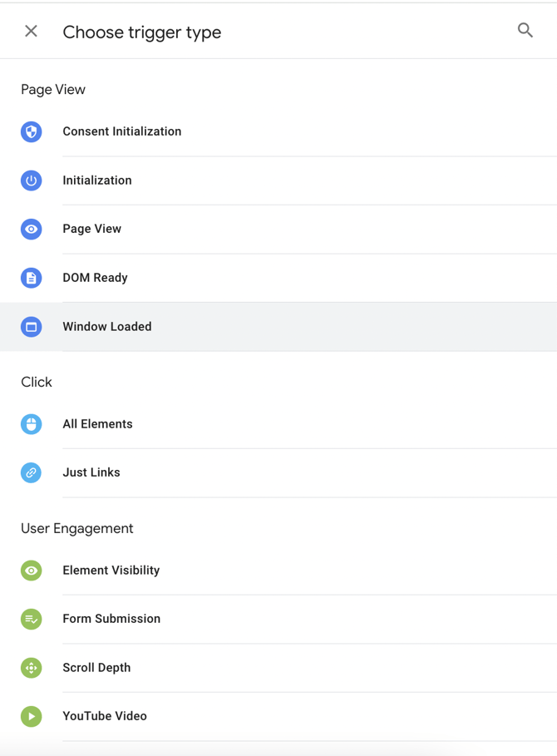This screenshot has height=756, width=557.
Task: Click the All Elements mouse icon
Action: pyautogui.click(x=32, y=424)
